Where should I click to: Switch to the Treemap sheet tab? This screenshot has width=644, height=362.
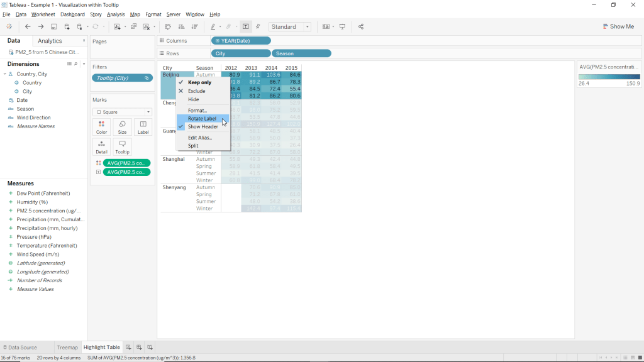pos(67,347)
